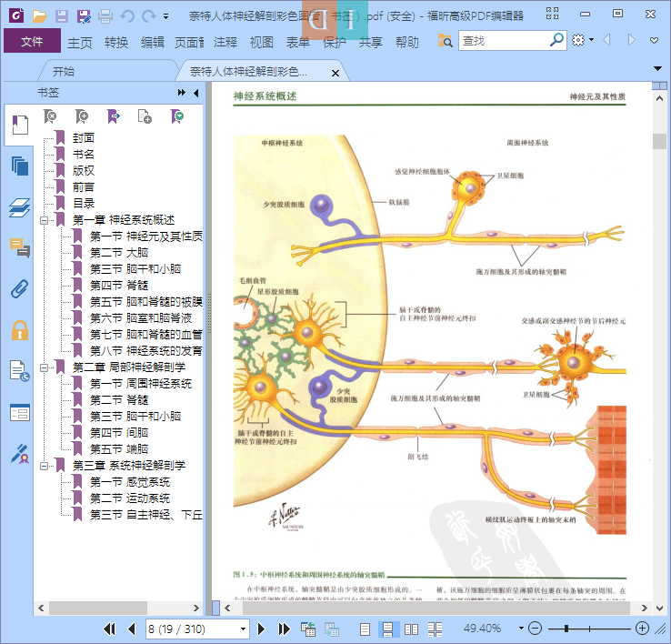
Task: Jump to 第二节 大脑 bookmark
Action: point(119,253)
